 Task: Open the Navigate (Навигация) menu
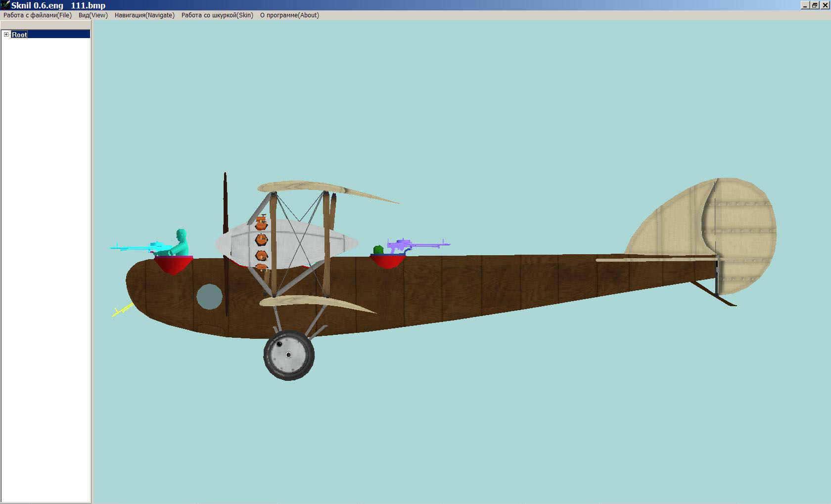(144, 15)
